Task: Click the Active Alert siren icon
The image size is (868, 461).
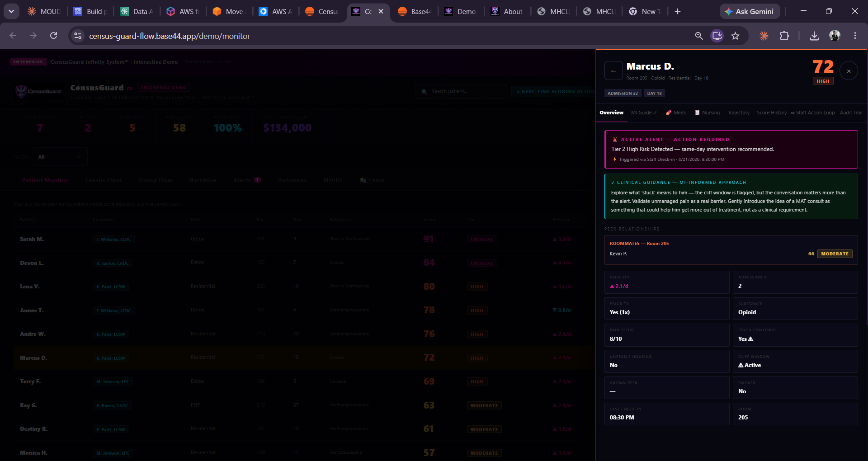Action: pos(614,139)
